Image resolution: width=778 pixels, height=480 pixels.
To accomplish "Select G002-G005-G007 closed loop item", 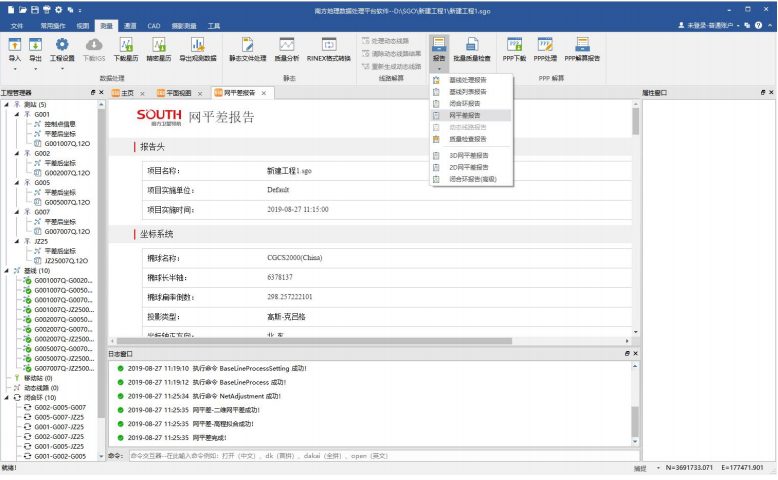I will pyautogui.click(x=60, y=407).
